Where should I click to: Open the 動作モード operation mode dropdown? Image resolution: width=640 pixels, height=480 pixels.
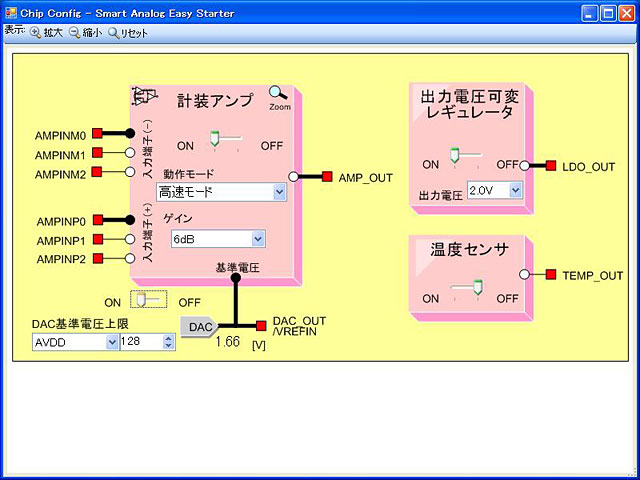point(221,192)
